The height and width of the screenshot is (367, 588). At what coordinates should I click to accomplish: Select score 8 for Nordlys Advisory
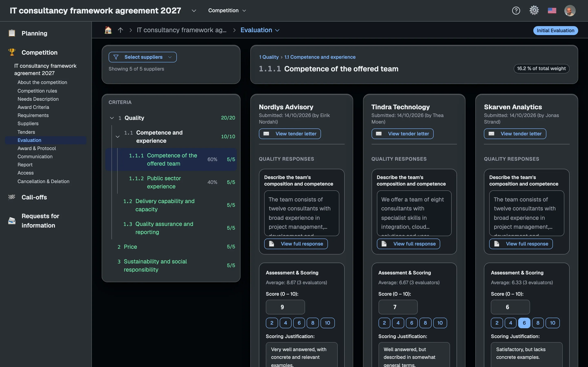point(313,323)
